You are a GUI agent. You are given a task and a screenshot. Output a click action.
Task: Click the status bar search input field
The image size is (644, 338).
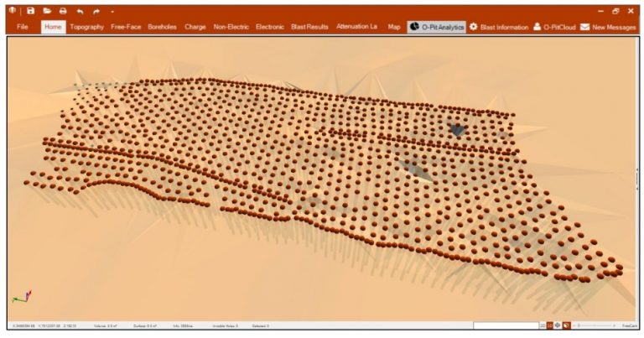click(x=505, y=325)
